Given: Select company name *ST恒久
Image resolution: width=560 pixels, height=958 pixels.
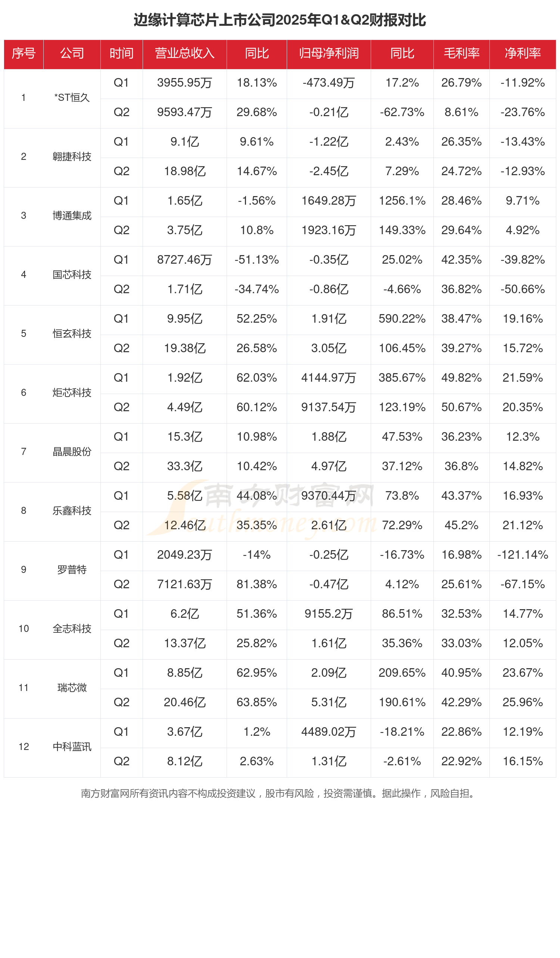Looking at the screenshot, I should click(x=72, y=98).
